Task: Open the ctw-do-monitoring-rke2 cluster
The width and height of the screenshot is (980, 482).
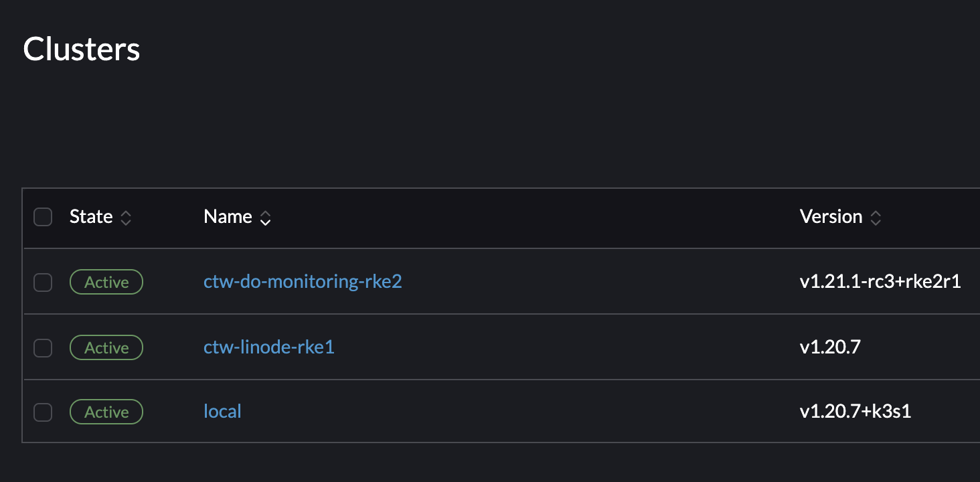Action: tap(303, 281)
